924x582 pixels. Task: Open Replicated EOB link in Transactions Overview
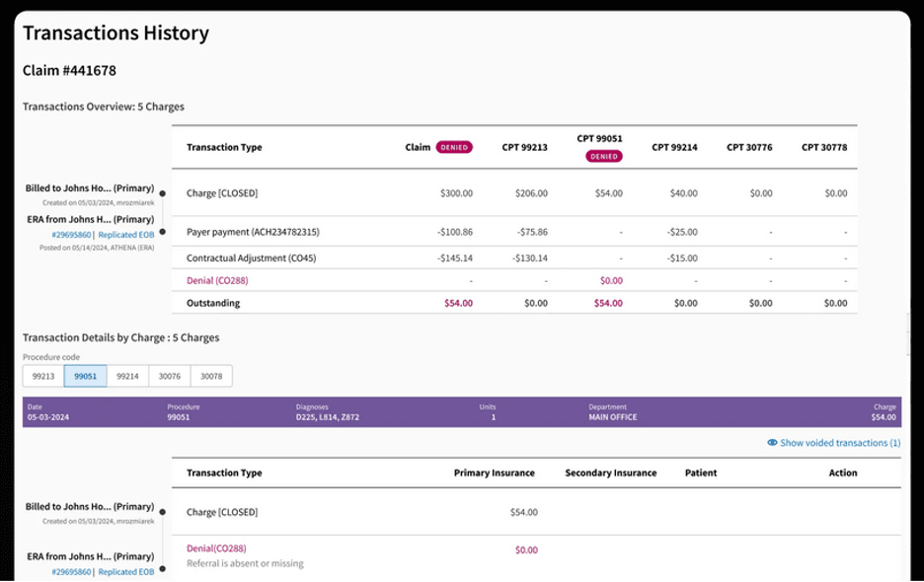tap(126, 236)
